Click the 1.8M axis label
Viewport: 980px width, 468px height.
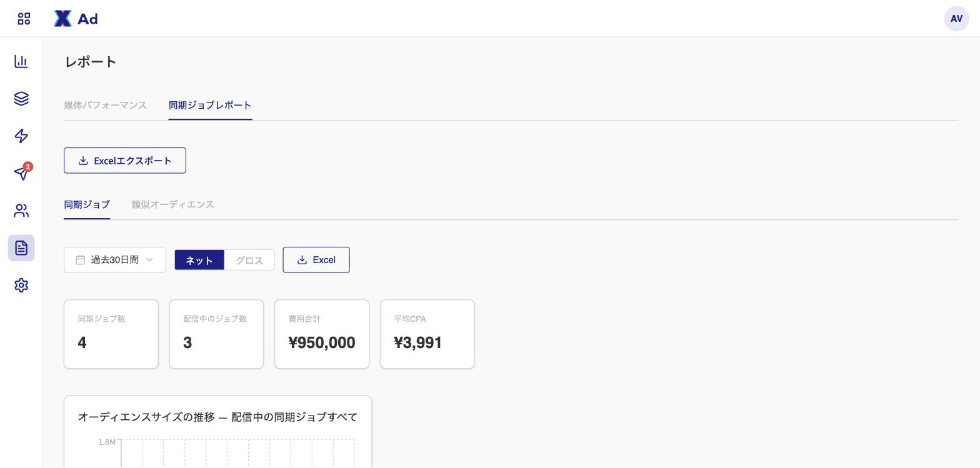pyautogui.click(x=107, y=442)
